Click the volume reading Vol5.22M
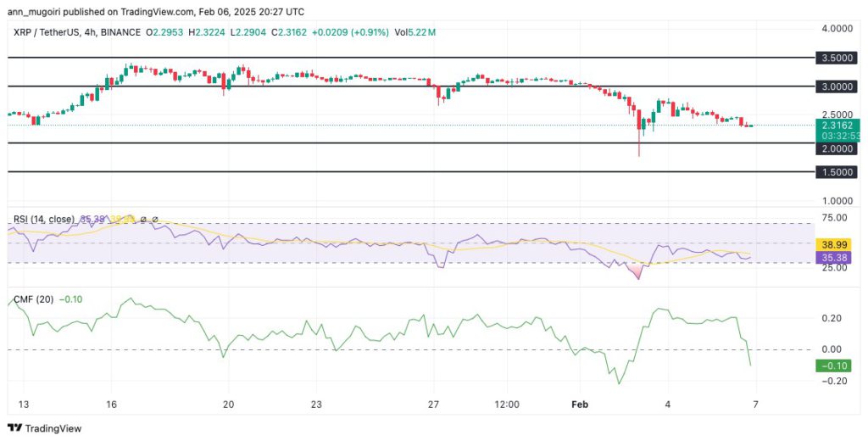Screen dimensions: 868x441 point(415,33)
